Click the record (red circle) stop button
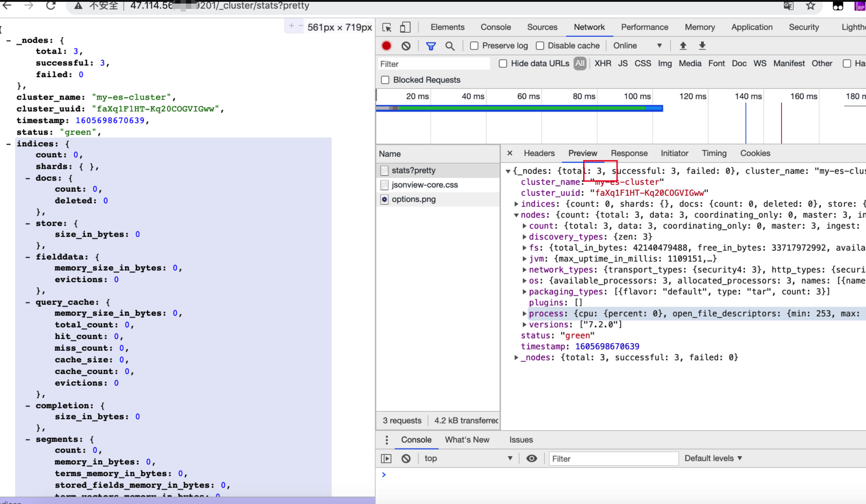This screenshot has height=504, width=866. tap(387, 46)
